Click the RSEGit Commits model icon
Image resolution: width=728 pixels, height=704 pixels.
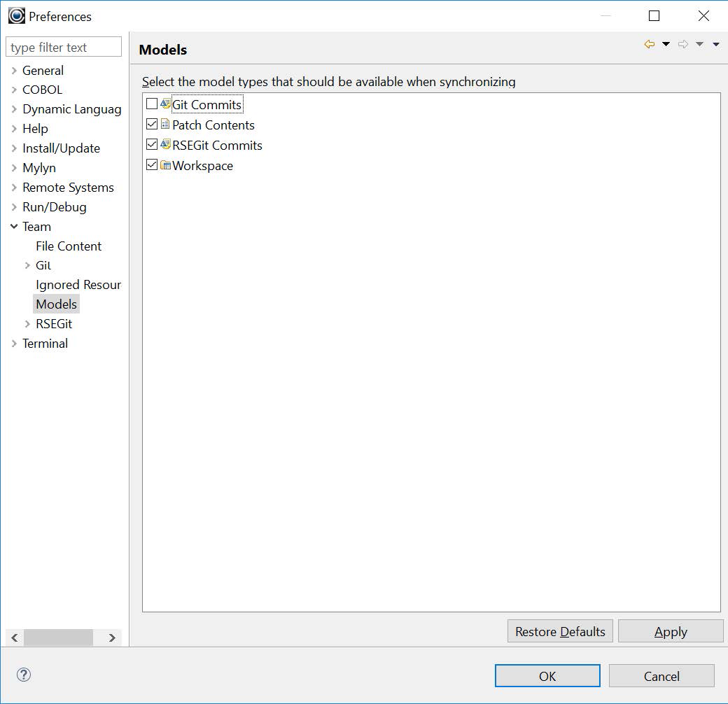pos(166,145)
